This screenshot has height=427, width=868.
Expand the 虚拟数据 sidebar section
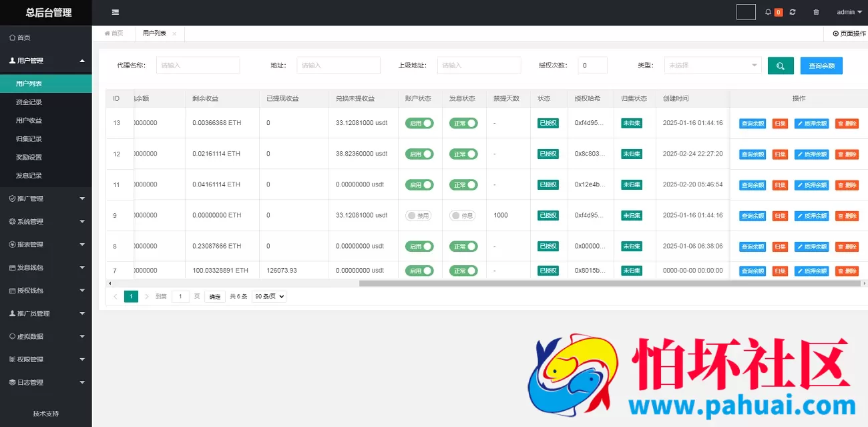[x=46, y=336]
